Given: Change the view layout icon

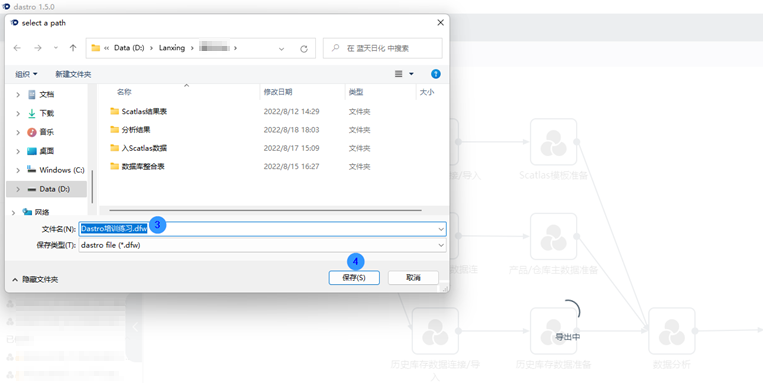Looking at the screenshot, I should point(399,74).
